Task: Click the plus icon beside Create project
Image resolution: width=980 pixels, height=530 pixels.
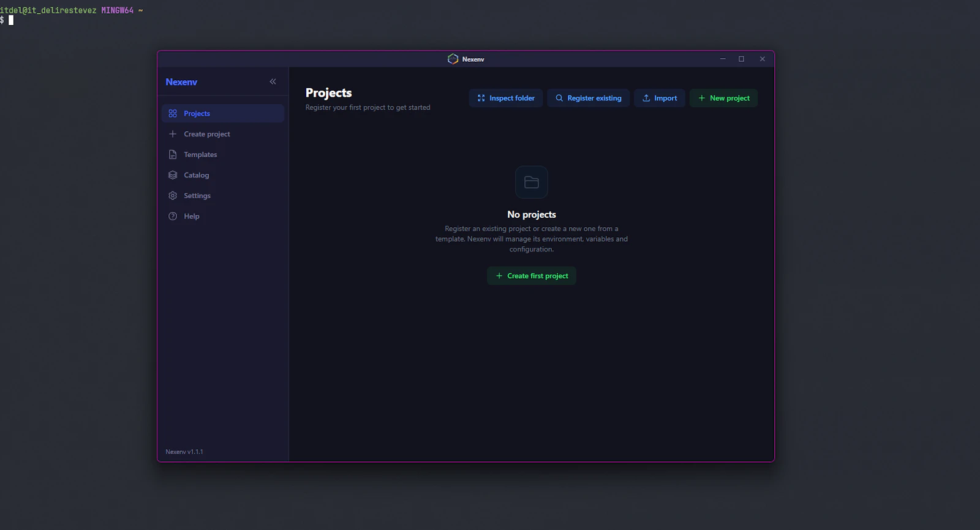Action: point(173,134)
